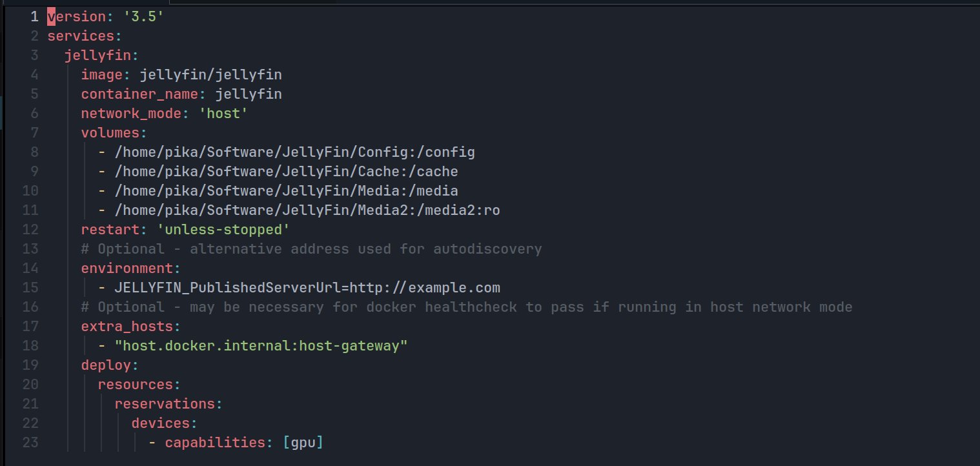Click the 'container_name' key
Screen dimensions: 980x466
coord(139,94)
